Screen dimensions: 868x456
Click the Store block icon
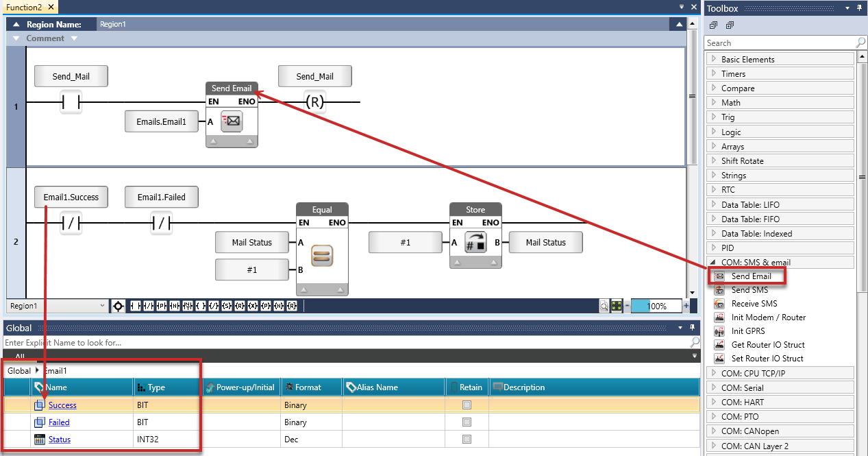[475, 242]
